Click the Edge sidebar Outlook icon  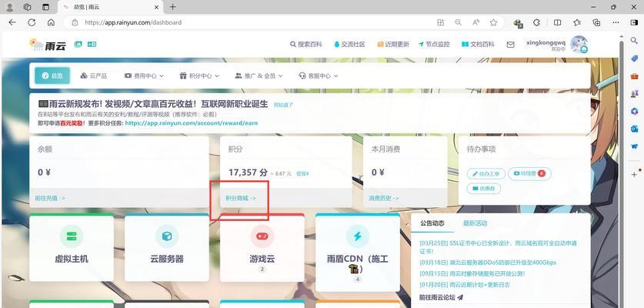pos(634,129)
